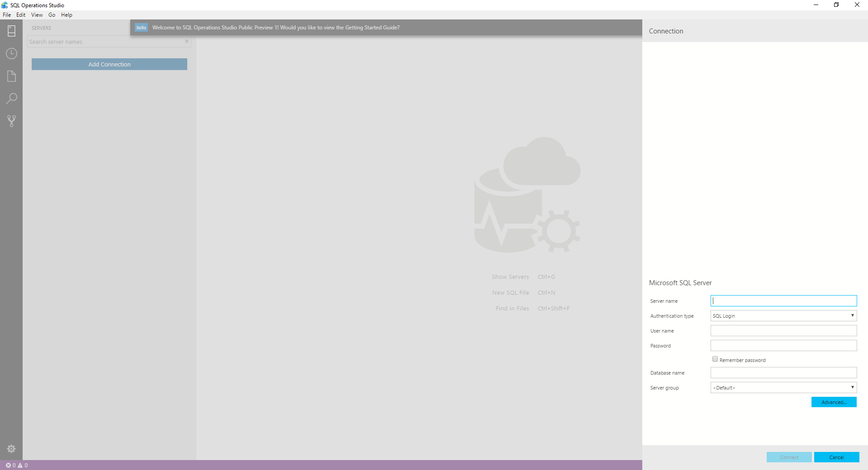Click the Connect button
This screenshot has width=868, height=470.
[789, 457]
